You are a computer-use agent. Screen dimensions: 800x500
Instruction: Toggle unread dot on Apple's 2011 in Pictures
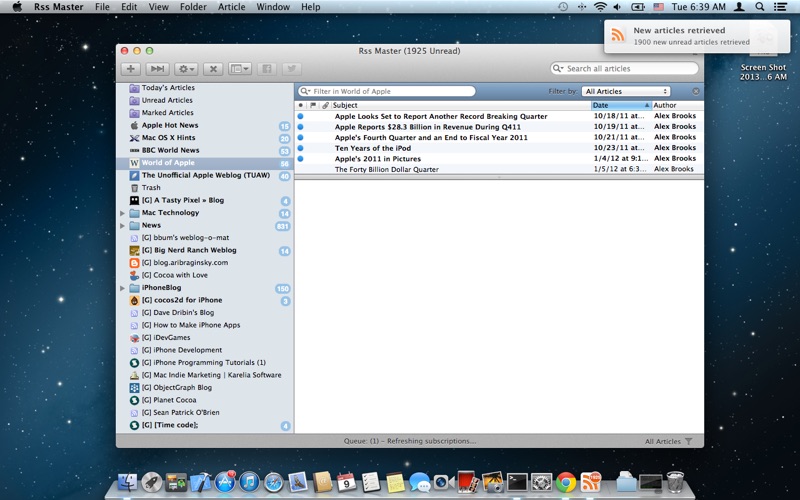(301, 159)
